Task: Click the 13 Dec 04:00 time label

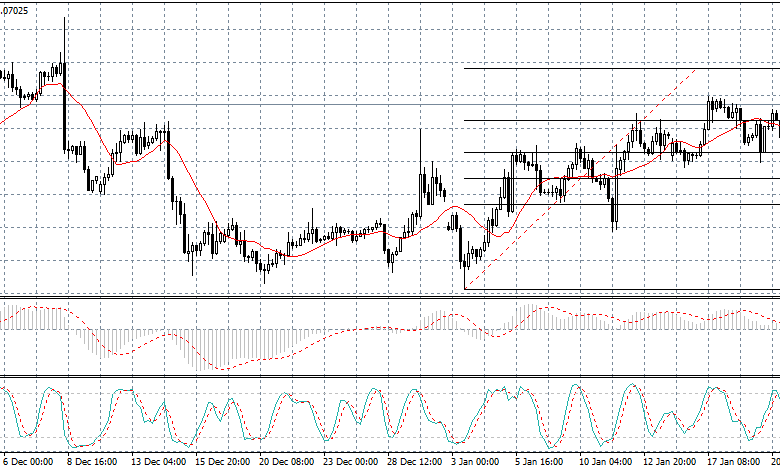Action: tap(158, 463)
